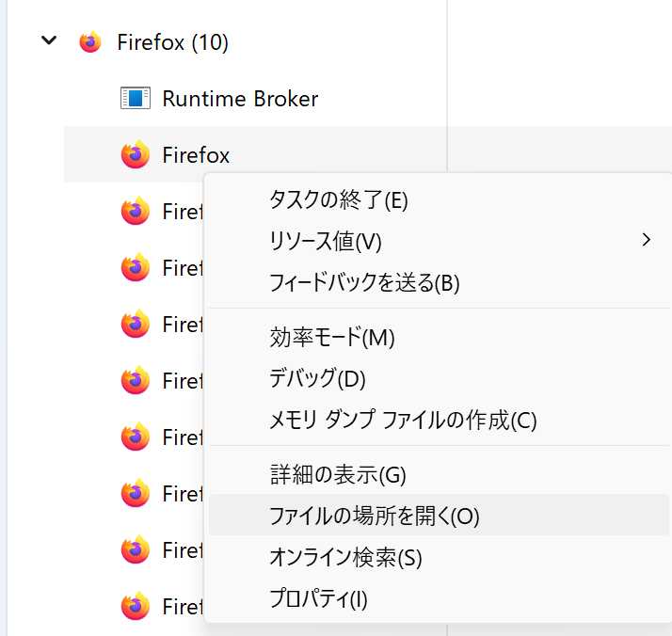The image size is (672, 636).
Task: Click the highlighted Firefox process icon
Action: tap(136, 154)
